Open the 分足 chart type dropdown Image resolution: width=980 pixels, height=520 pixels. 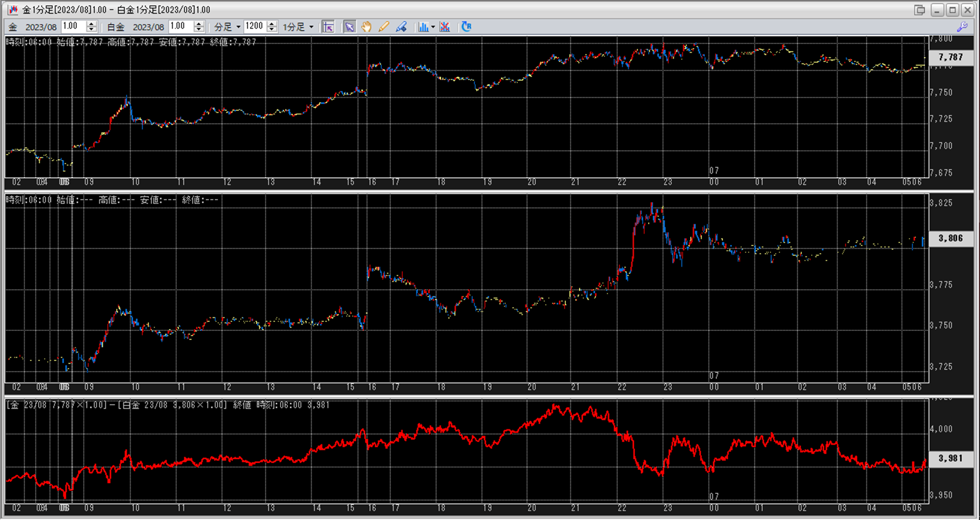pyautogui.click(x=227, y=27)
